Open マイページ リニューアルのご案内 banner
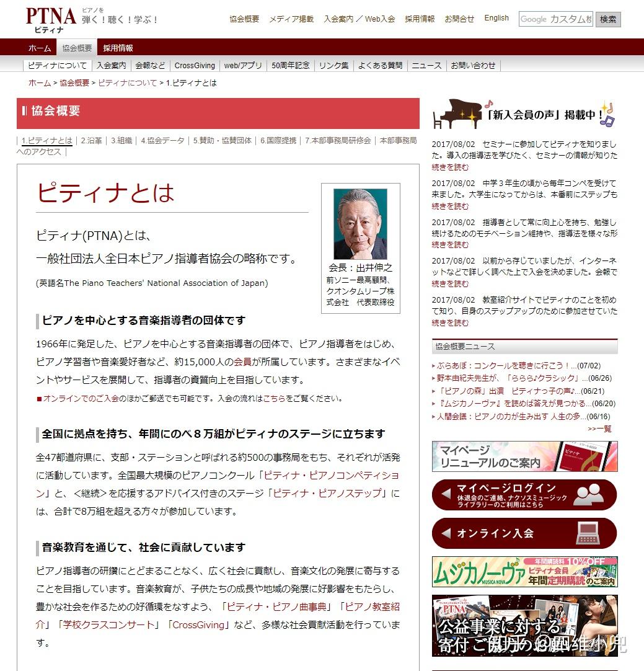The width and height of the screenshot is (644, 671). click(525, 456)
